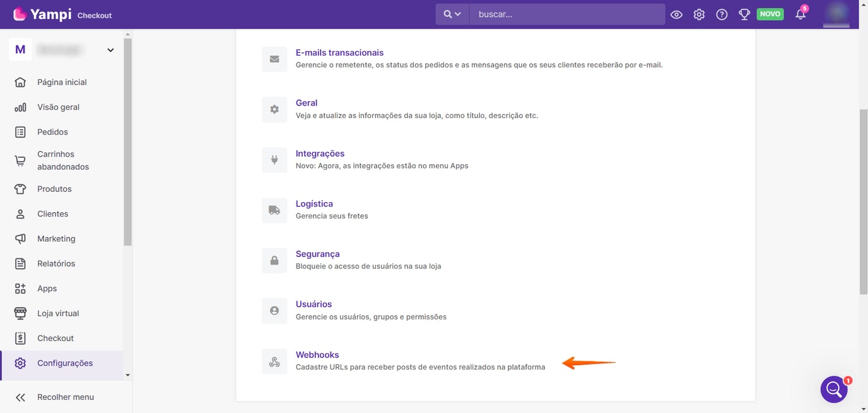Click the preview eye icon in top bar
868x413 pixels.
pos(676,13)
